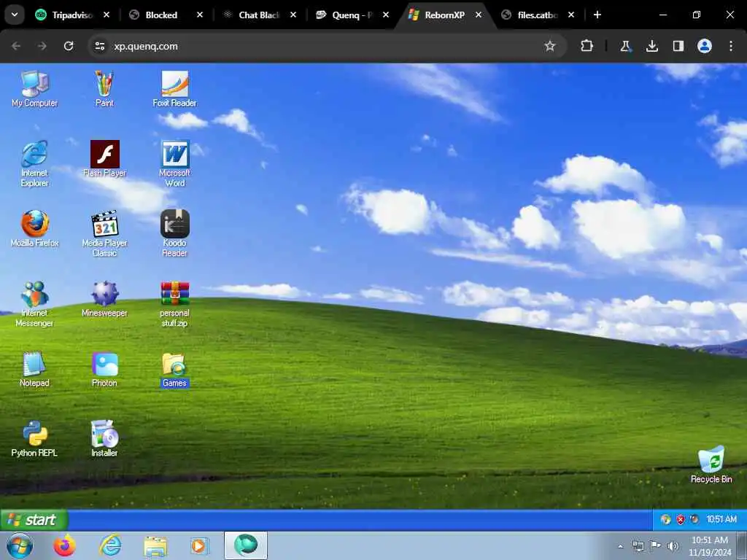
Task: Click the Windows network tray icon
Action: tap(638, 546)
